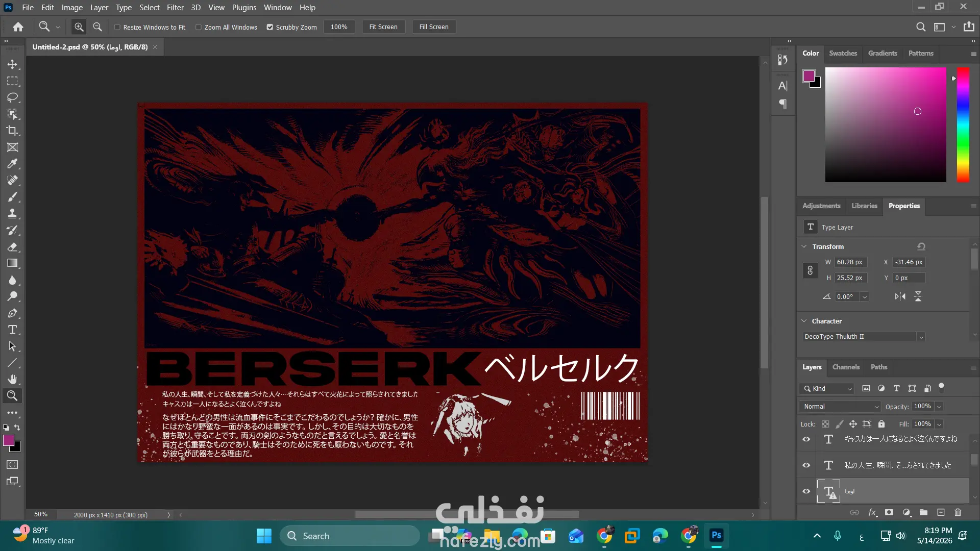The height and width of the screenshot is (551, 980).
Task: Open the Plugins menu
Action: [244, 8]
